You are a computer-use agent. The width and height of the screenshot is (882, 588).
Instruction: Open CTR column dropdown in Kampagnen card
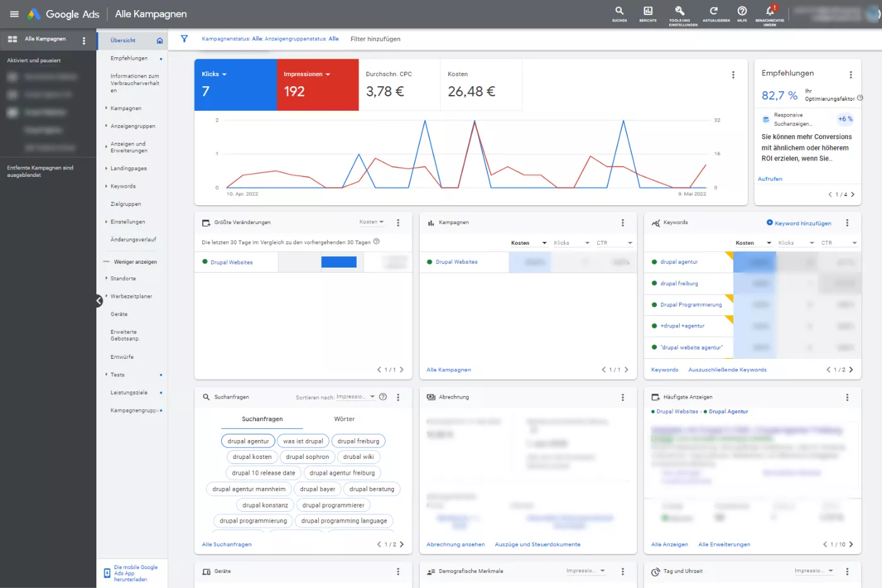[614, 243]
